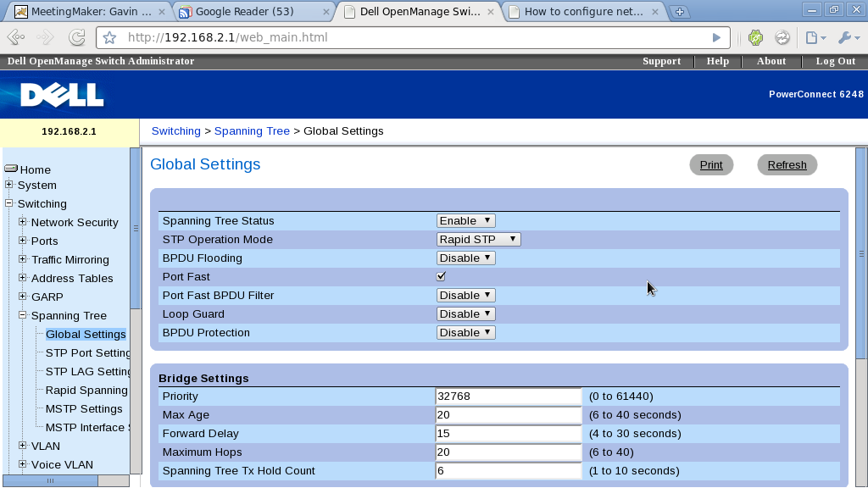Click the Home icon in the navigation tree
The width and height of the screenshot is (868, 488).
coord(11,169)
